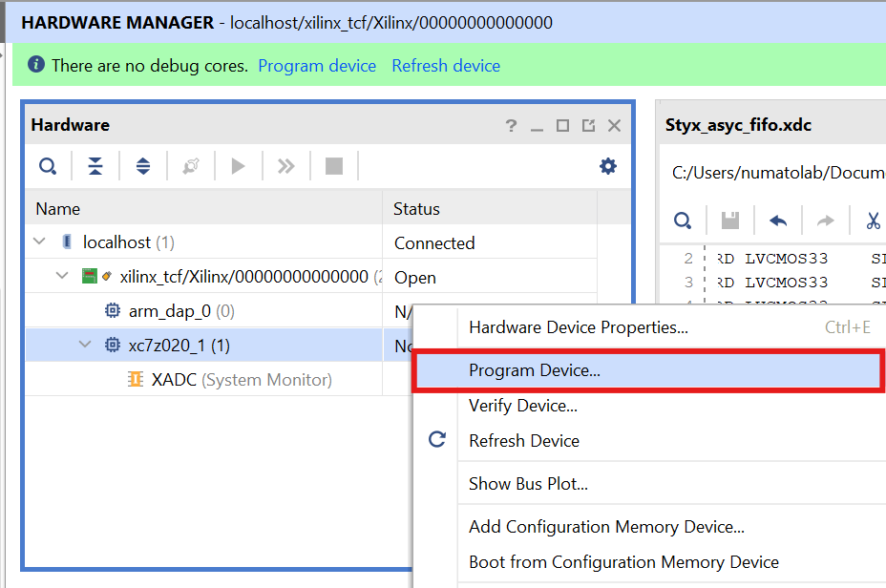Click the Expand All icon in Hardware toolbar
This screenshot has height=588, width=886.
click(x=143, y=167)
